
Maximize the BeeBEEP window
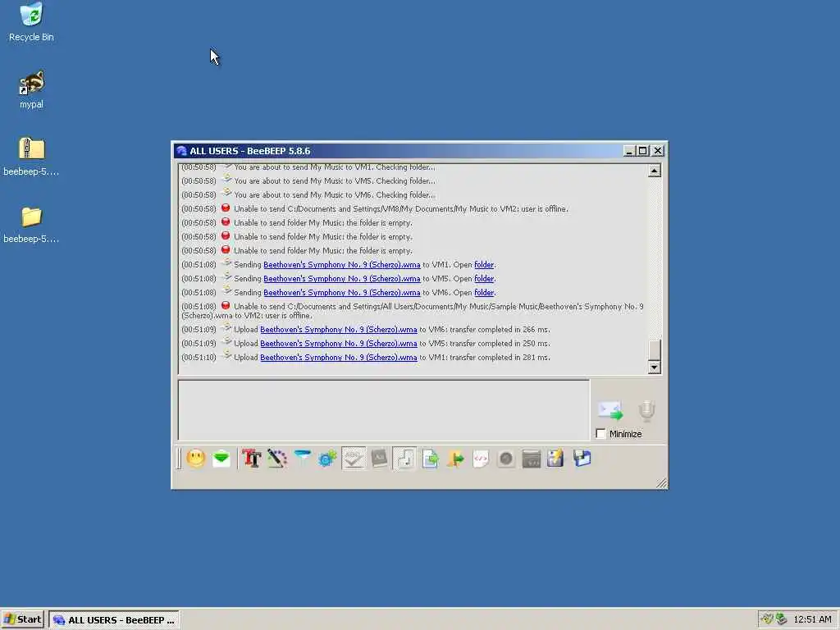pos(643,151)
